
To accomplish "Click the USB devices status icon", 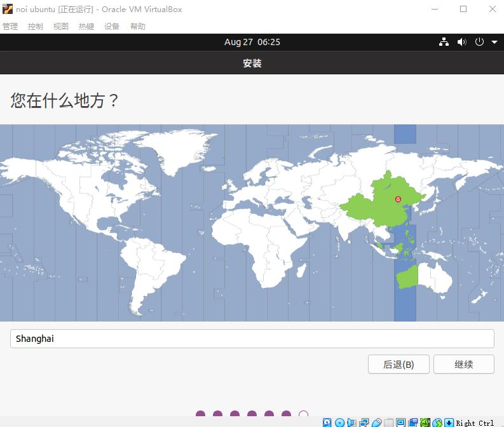I will click(377, 423).
